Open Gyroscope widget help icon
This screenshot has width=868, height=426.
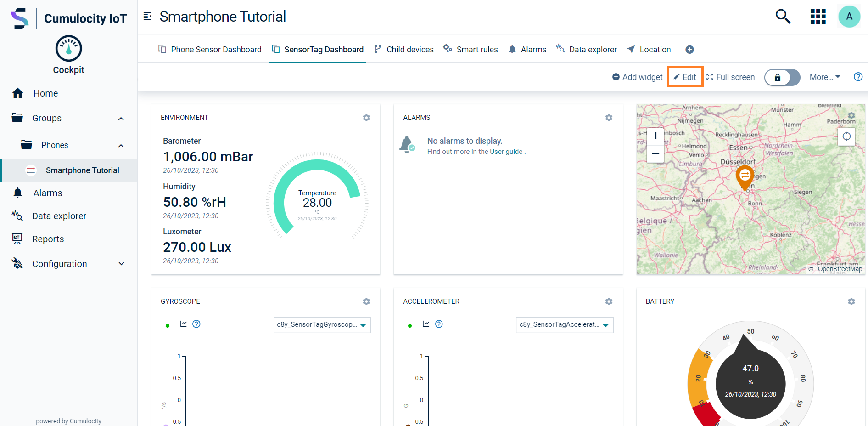[196, 324]
